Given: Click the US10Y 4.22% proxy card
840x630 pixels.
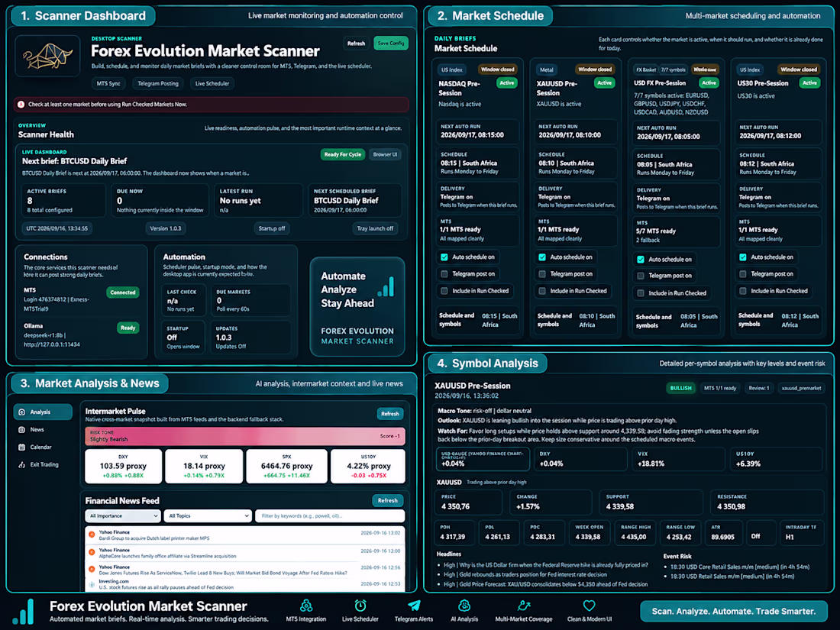Looking at the screenshot, I should click(368, 466).
